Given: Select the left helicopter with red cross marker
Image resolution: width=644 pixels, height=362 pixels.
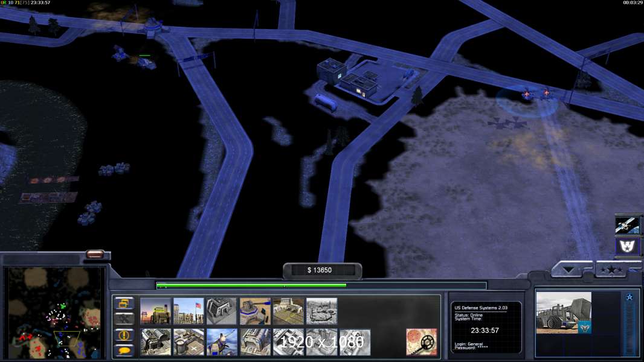Looking at the screenshot, I should 527,95.
